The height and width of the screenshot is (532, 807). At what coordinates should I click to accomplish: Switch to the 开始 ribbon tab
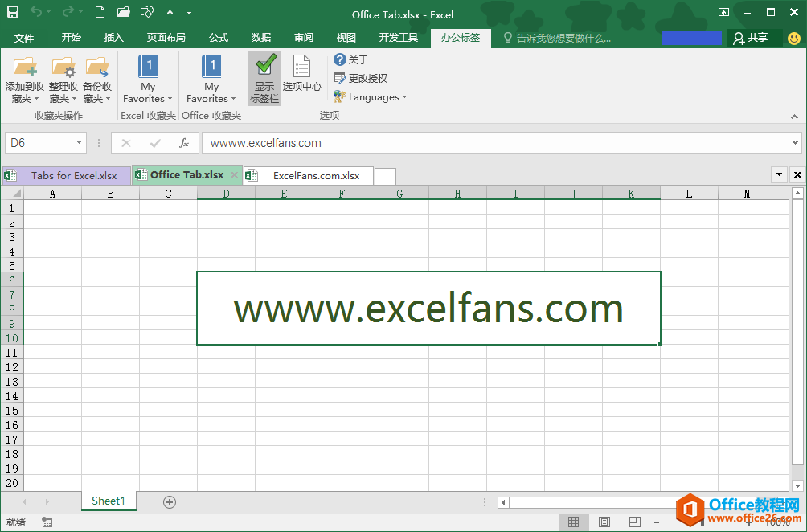tap(71, 38)
